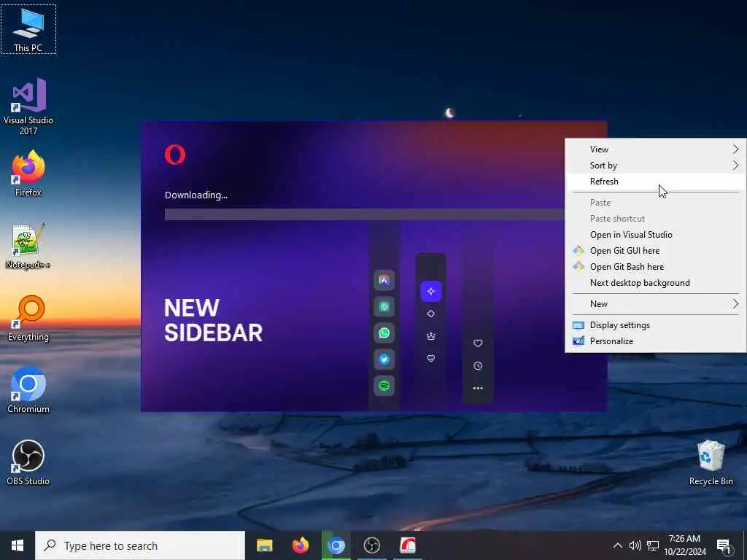Switch to OBS Studio in the taskbar
Viewport: 747px width, 560px height.
pos(371,545)
